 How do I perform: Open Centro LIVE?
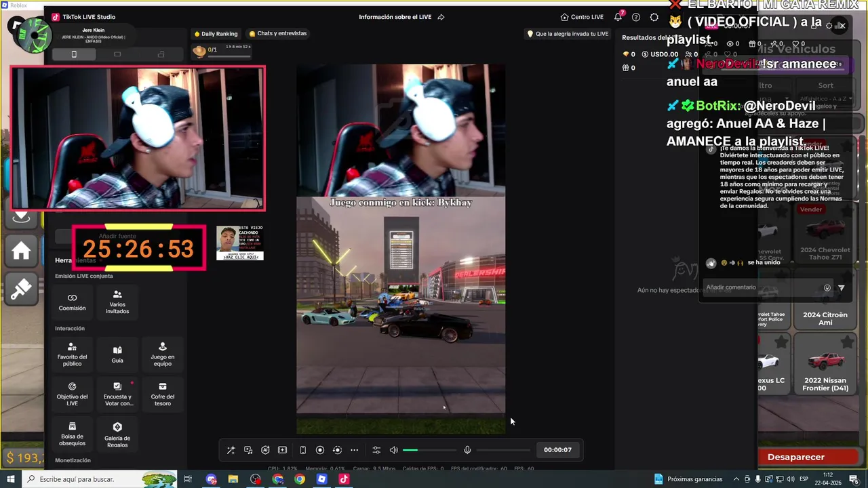pos(582,17)
